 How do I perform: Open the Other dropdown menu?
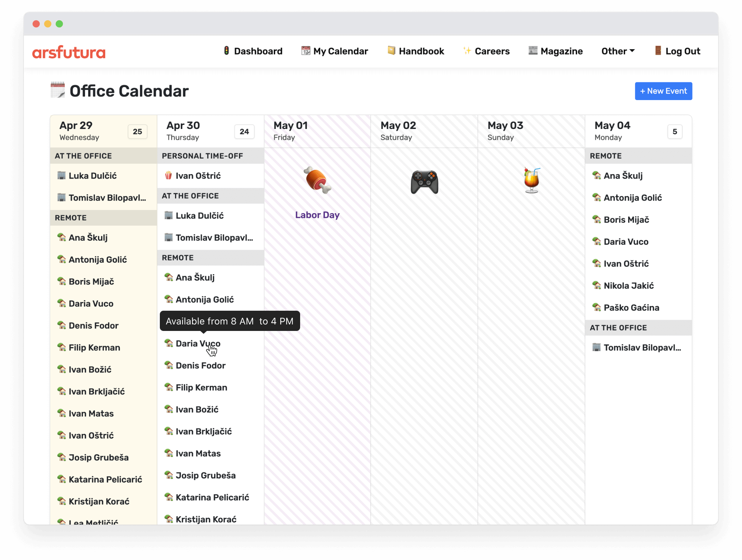618,51
